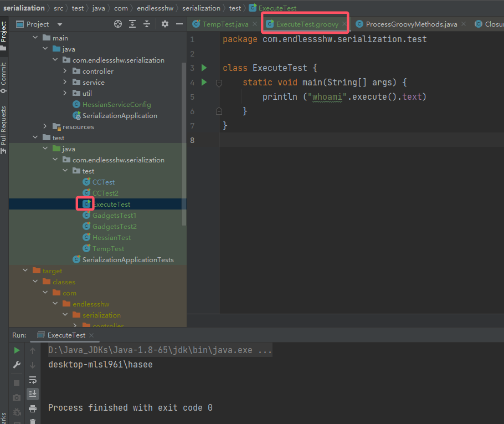Click the Expand All icon in Project toolbar

132,24
